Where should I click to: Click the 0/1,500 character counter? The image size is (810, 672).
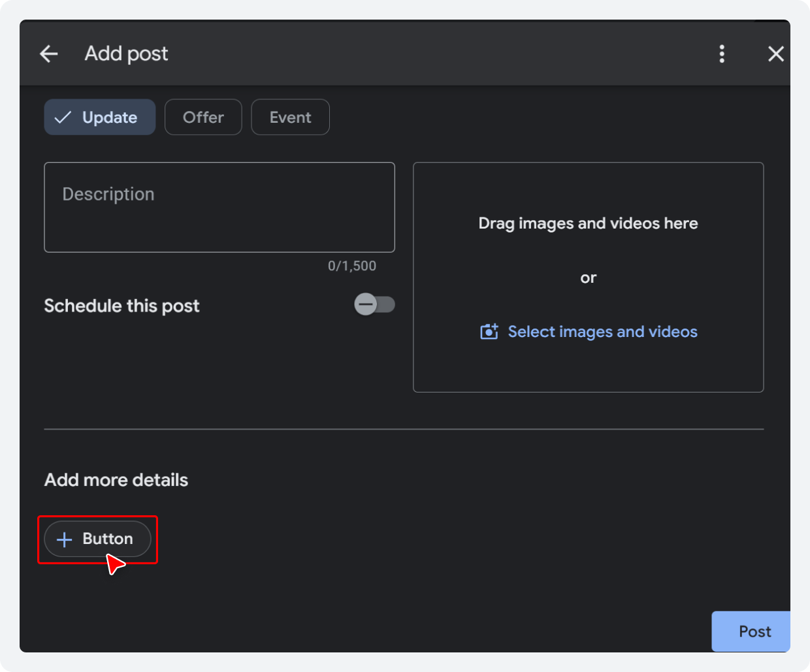pos(352,266)
